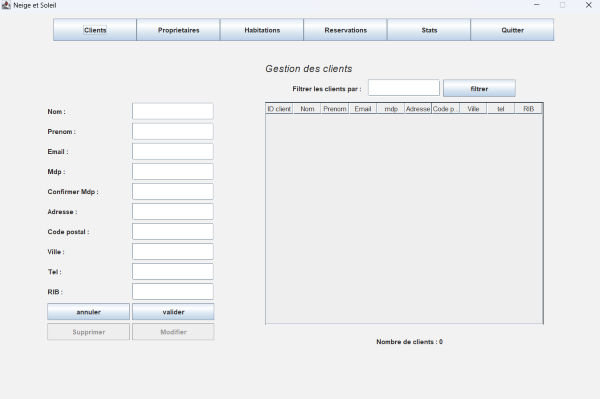The height and width of the screenshot is (399, 600).
Task: Click the valider button
Action: (x=173, y=312)
